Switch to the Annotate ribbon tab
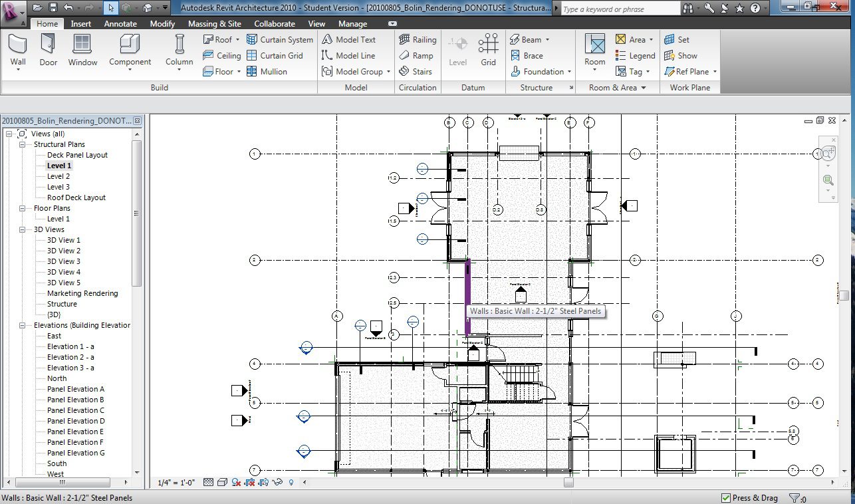 (120, 24)
